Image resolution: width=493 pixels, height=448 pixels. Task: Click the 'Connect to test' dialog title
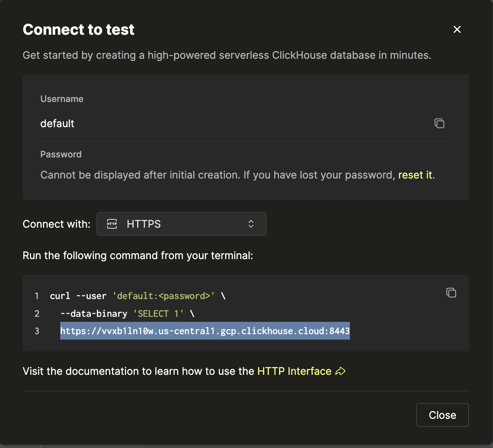tap(78, 30)
